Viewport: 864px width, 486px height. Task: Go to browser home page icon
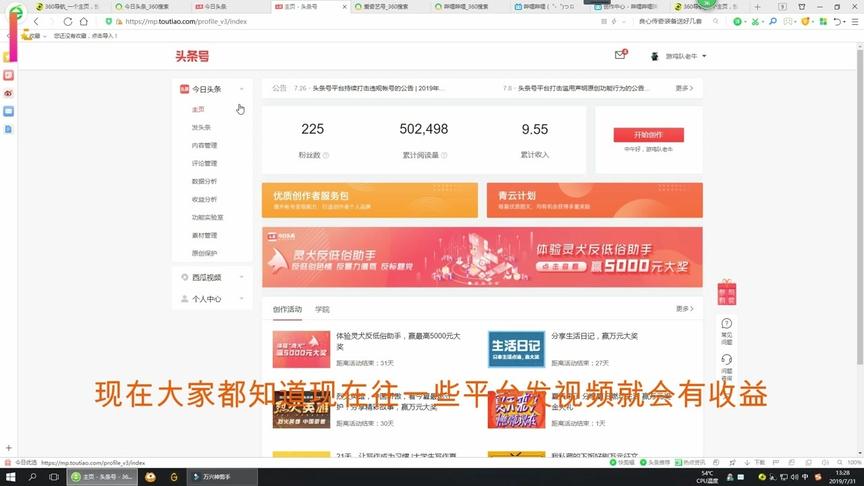84,21
